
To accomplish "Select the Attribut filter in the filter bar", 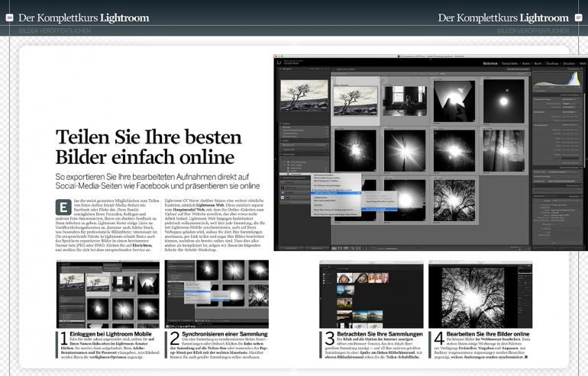I will [x=423, y=74].
